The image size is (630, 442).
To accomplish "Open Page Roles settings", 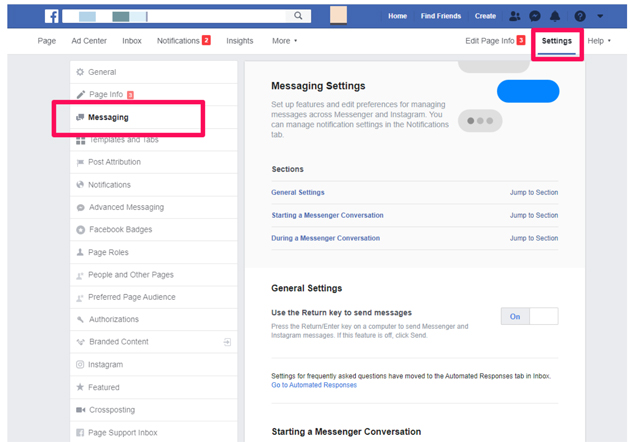I will tap(154, 252).
